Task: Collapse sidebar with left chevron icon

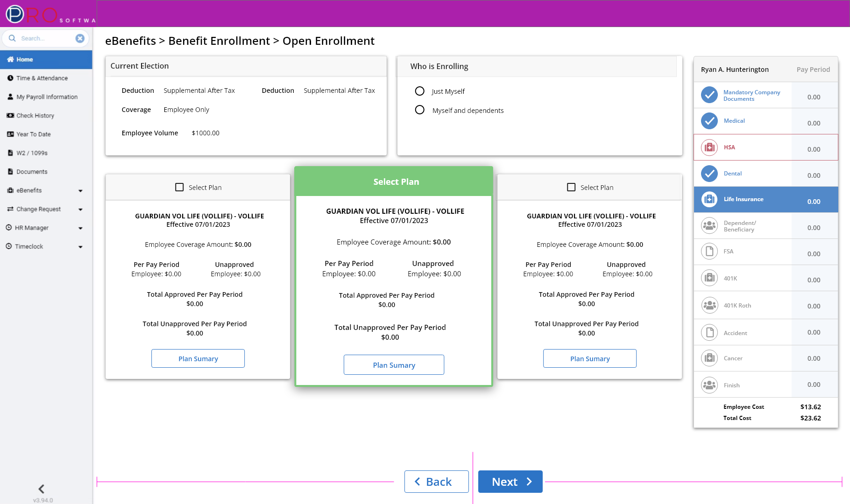Action: [42, 489]
